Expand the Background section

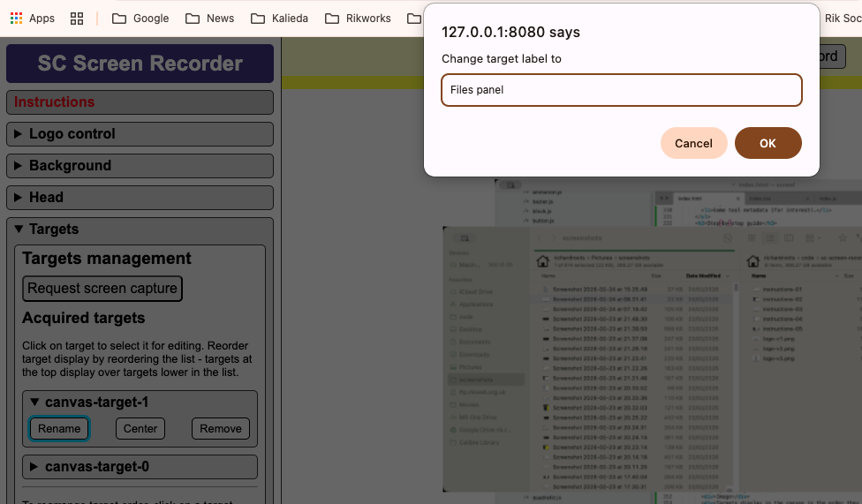[140, 166]
